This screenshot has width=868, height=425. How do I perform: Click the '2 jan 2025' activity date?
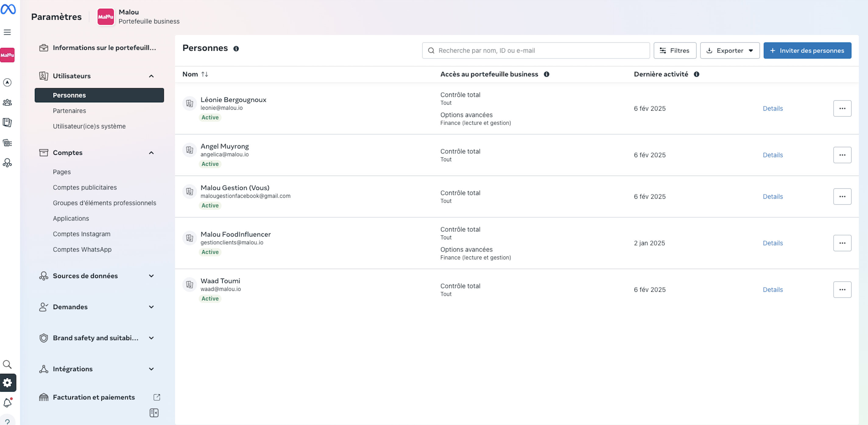649,243
